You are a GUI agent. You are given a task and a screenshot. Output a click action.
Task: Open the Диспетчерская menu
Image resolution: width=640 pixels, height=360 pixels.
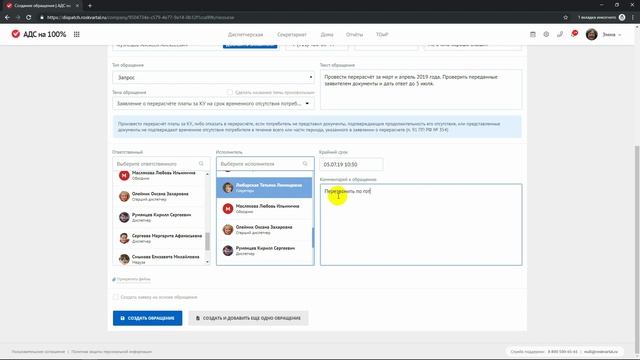click(245, 35)
